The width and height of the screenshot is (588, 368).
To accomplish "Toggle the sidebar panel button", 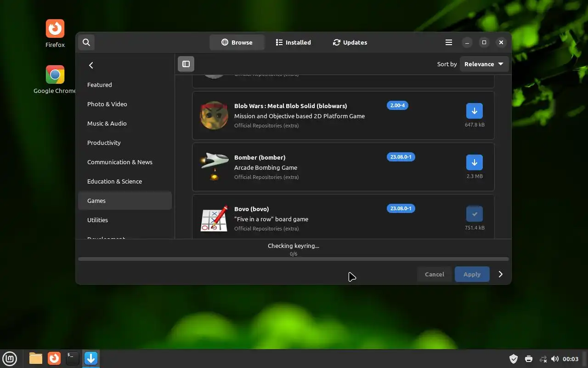I will point(186,64).
